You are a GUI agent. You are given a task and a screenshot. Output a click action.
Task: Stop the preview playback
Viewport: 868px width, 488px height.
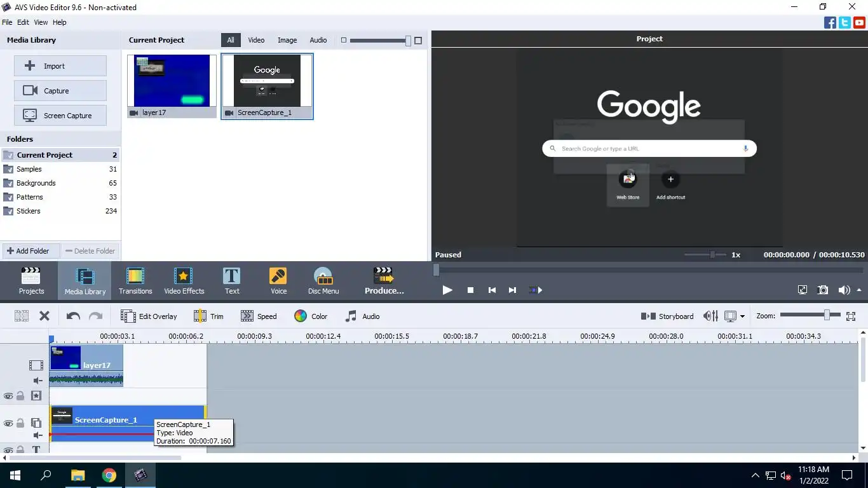pos(470,290)
